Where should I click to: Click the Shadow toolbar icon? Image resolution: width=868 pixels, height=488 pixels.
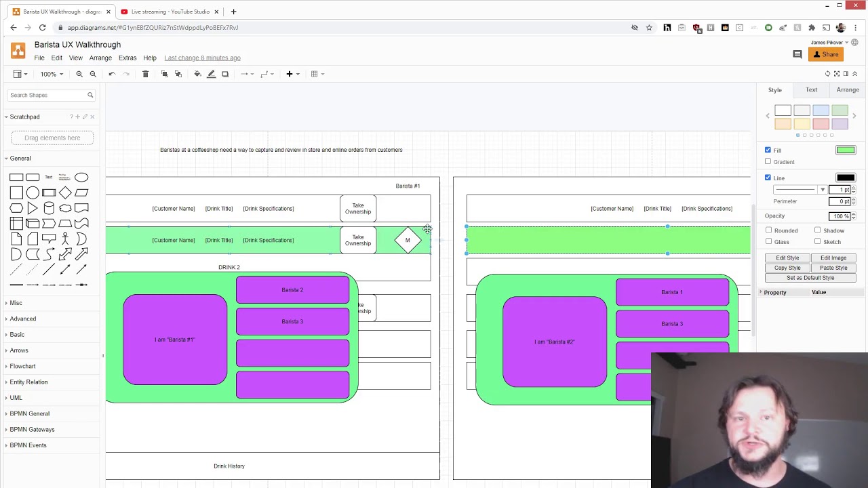[225, 74]
